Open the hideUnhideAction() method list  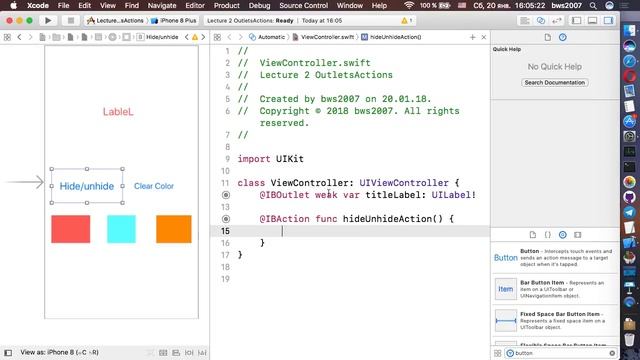click(x=391, y=37)
